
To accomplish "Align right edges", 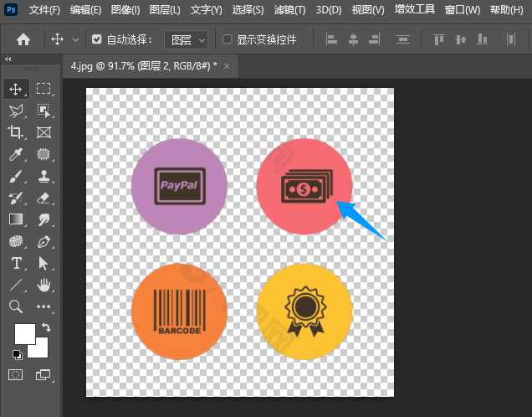I will [x=375, y=39].
